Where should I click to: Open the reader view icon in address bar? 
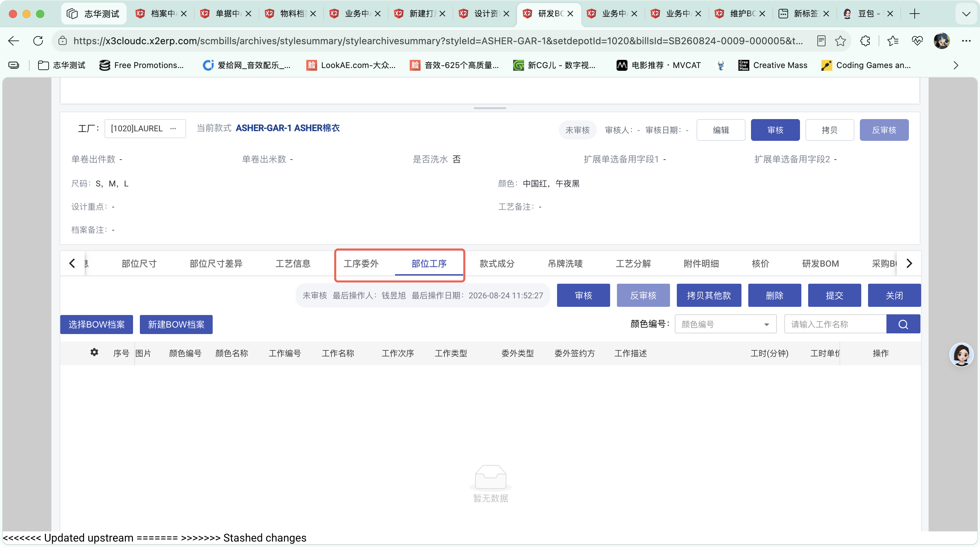[821, 41]
